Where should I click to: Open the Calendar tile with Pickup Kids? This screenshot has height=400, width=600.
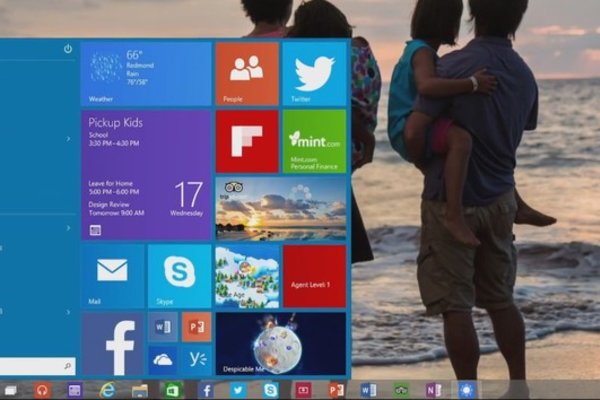point(146,175)
